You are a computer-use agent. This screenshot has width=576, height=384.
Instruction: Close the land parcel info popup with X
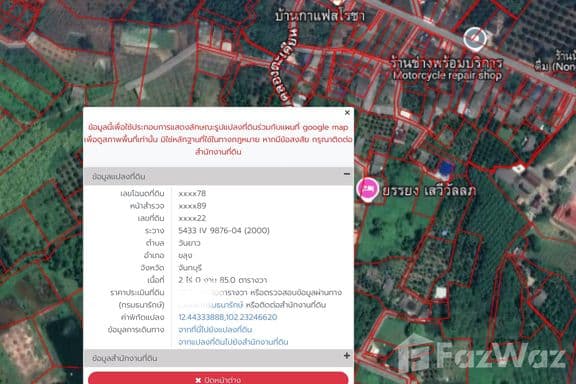(347, 113)
